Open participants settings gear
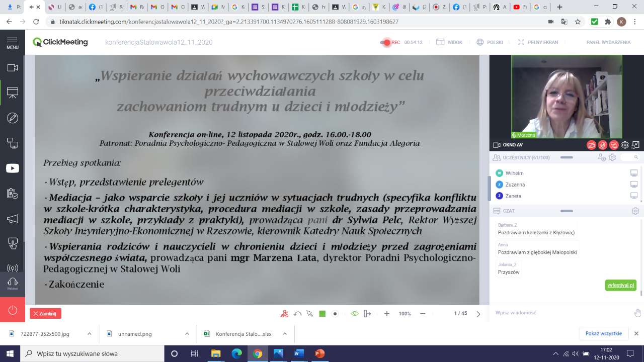 (612, 158)
